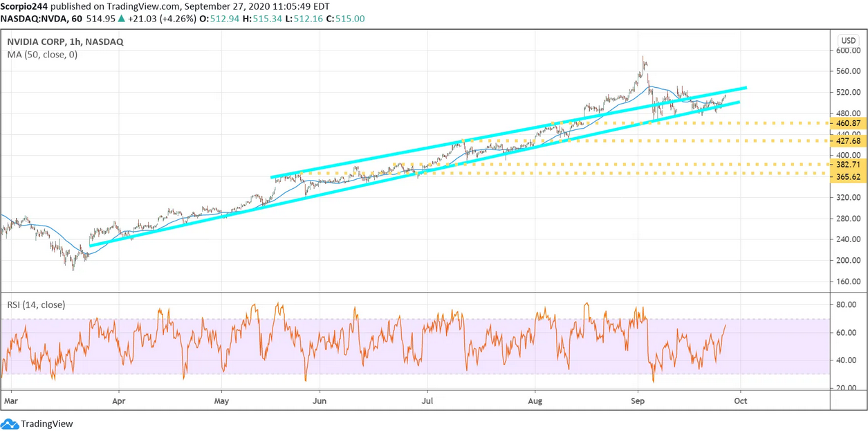868x431 pixels.
Task: Click the 160.00 price axis label
Action: tap(848, 282)
